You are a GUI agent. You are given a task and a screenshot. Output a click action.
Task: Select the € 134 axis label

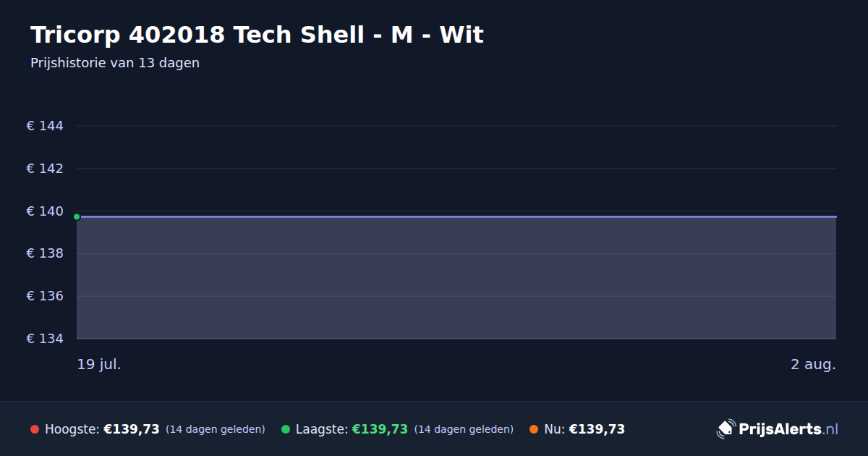[x=45, y=339]
